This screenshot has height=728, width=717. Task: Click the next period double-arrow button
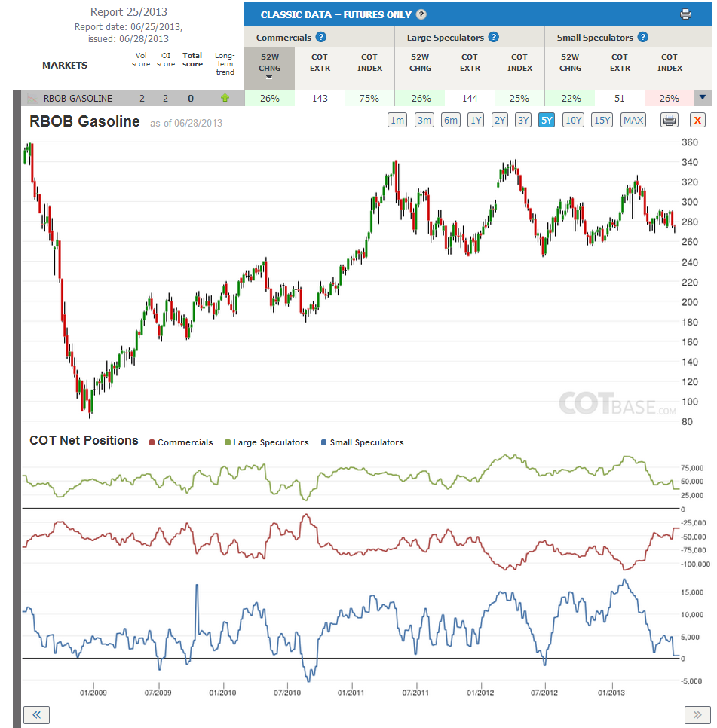(x=697, y=714)
